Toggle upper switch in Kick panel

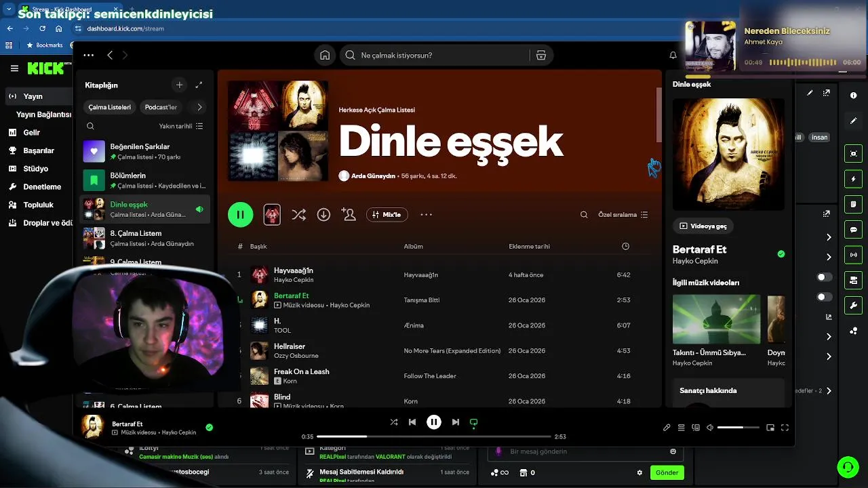click(x=825, y=277)
